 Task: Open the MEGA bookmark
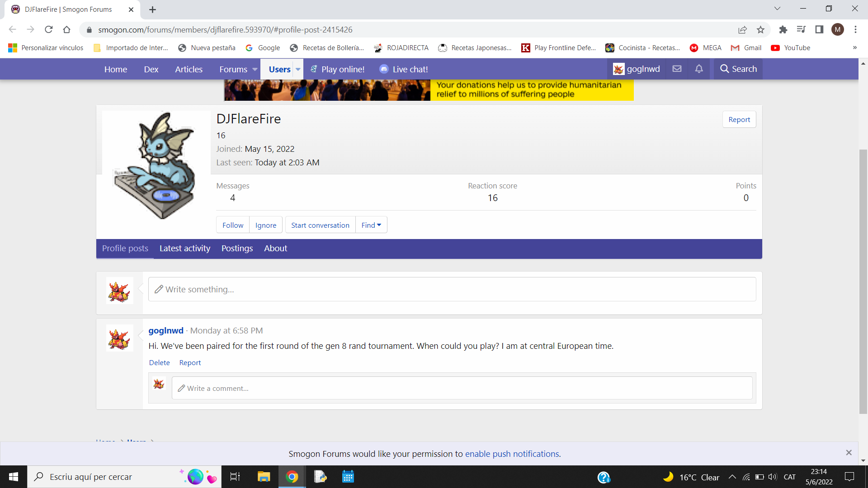point(705,48)
